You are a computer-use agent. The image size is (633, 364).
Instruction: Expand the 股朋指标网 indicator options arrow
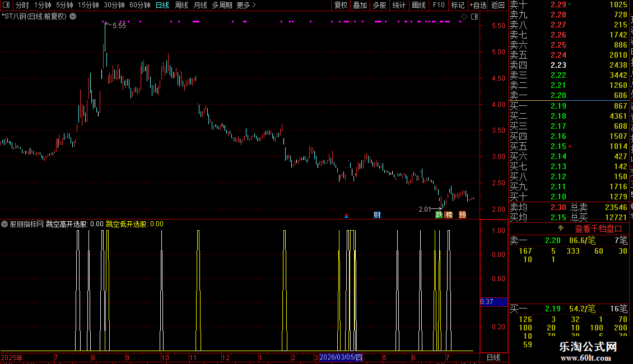tap(4, 224)
